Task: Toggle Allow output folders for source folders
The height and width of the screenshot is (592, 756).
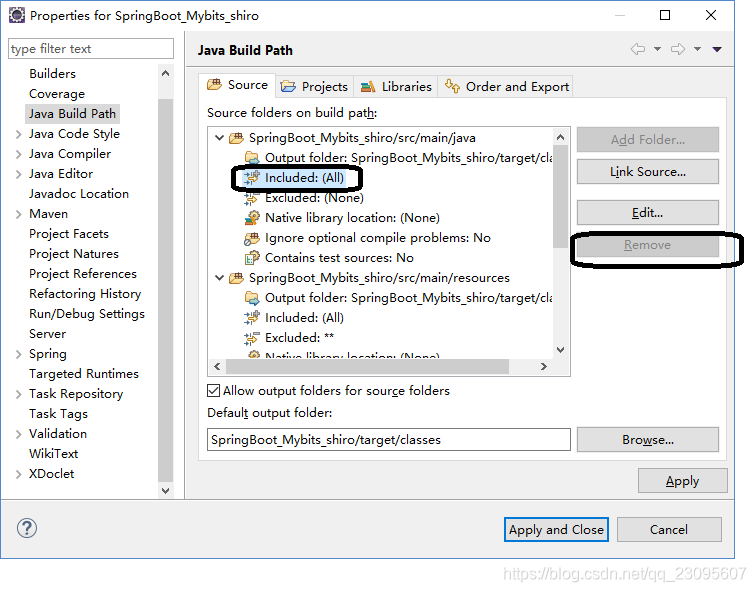Action: click(214, 390)
